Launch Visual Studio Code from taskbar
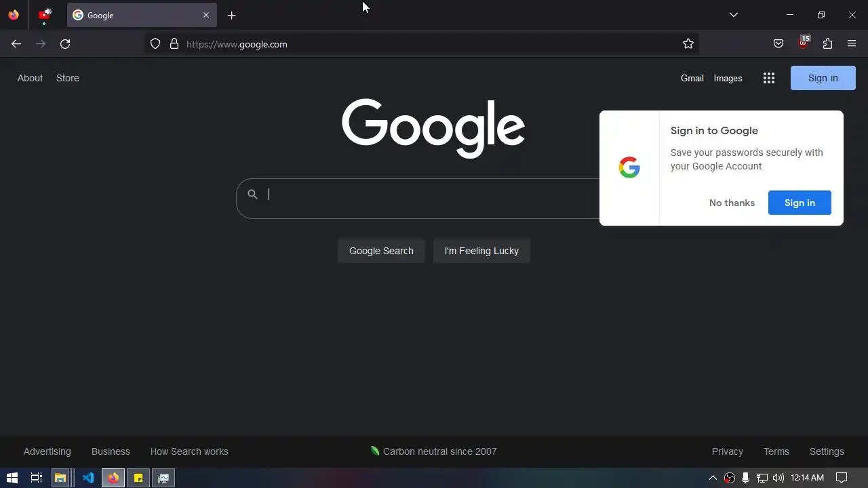Viewport: 868px width, 488px height. (88, 478)
